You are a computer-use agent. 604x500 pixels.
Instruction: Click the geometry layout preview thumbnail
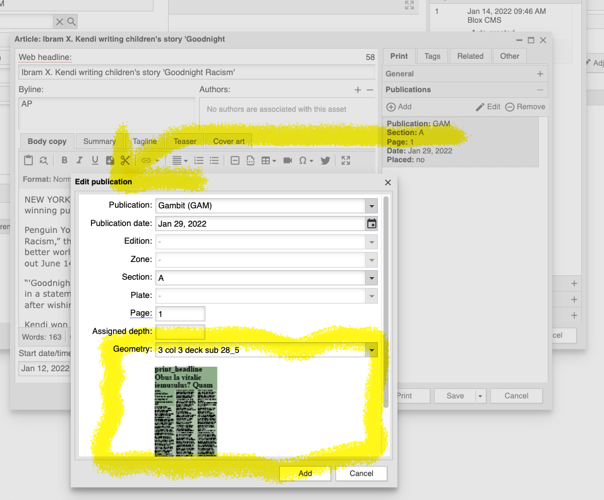(x=186, y=411)
